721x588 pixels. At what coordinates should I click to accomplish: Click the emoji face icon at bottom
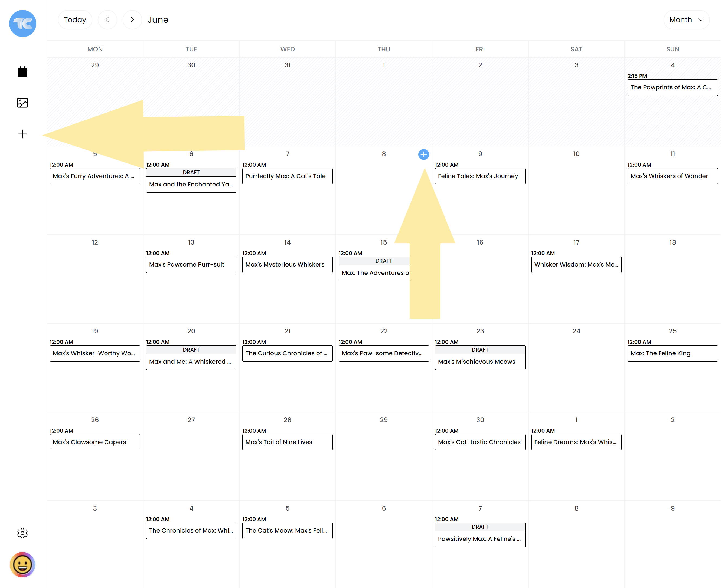click(x=22, y=563)
